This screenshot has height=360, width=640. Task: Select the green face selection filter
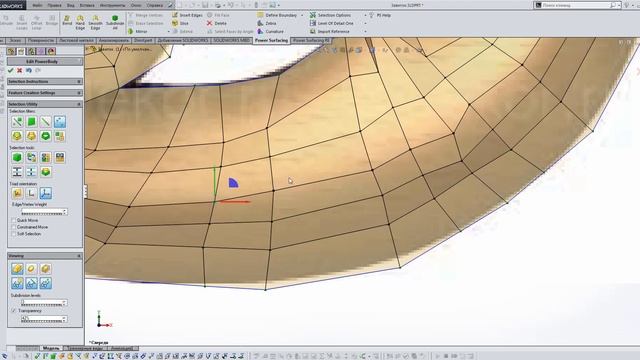tap(31, 122)
